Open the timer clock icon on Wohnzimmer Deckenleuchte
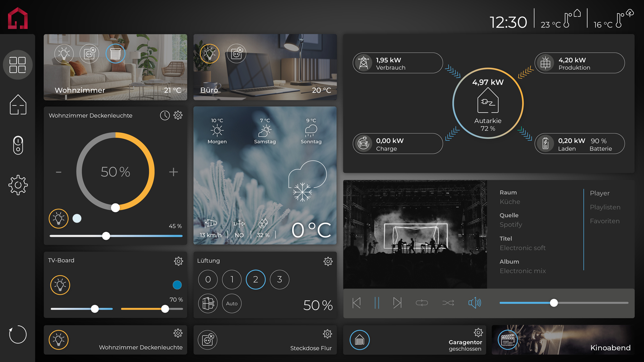644x362 pixels. click(165, 115)
